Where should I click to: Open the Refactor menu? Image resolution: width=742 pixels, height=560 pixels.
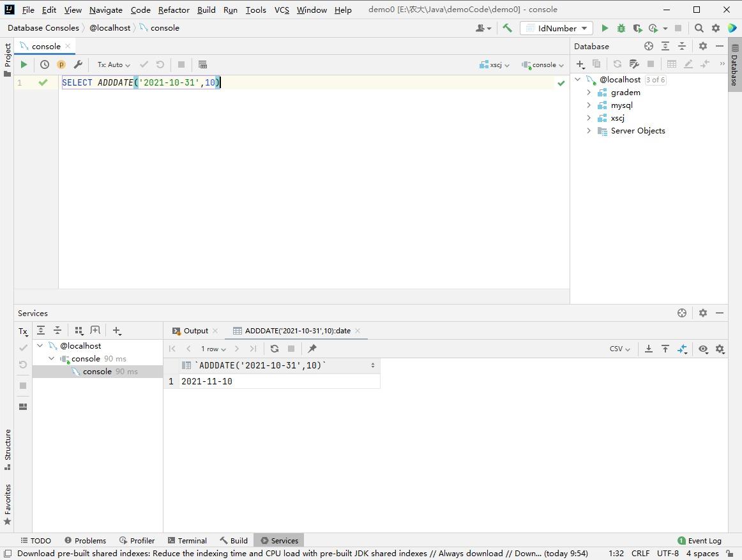point(174,10)
